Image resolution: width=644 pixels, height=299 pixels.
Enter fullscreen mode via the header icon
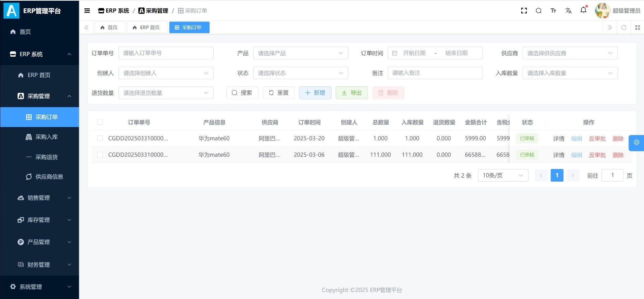(524, 11)
